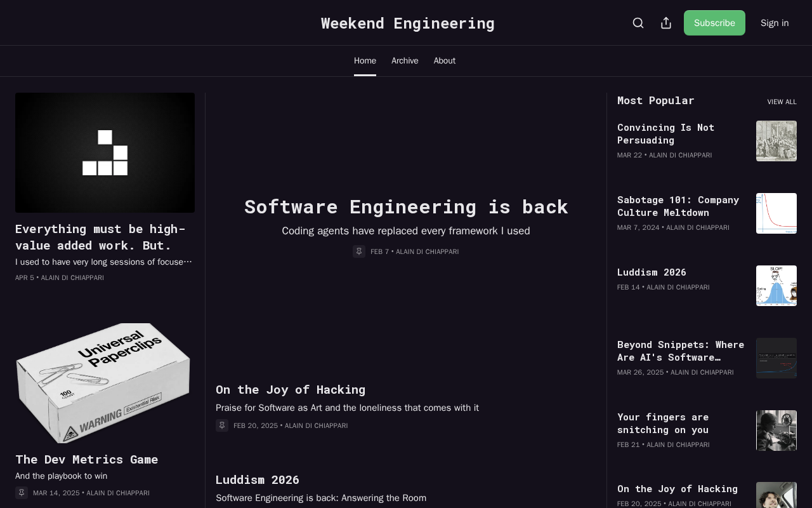This screenshot has width=812, height=508.
Task: Click pin icon beside Software Engineering is back
Action: (x=359, y=251)
